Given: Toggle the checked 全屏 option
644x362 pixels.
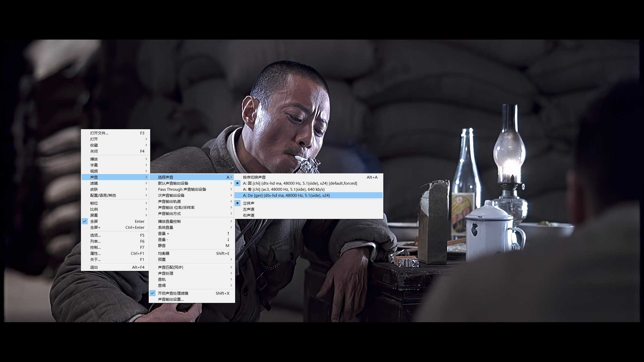Looking at the screenshot, I should point(115,221).
